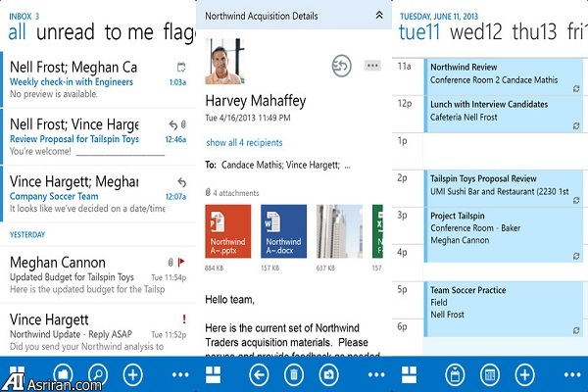Open the Northwind .pptx attachment

pos(228,231)
